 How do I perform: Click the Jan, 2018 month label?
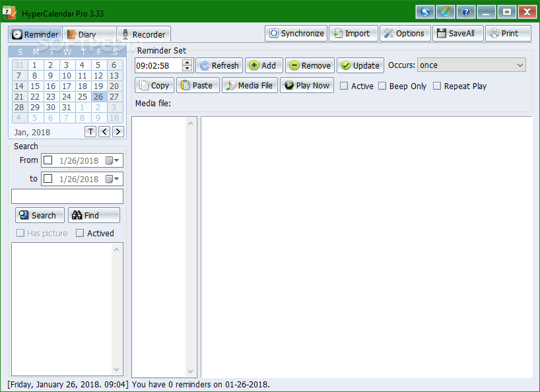tap(32, 132)
